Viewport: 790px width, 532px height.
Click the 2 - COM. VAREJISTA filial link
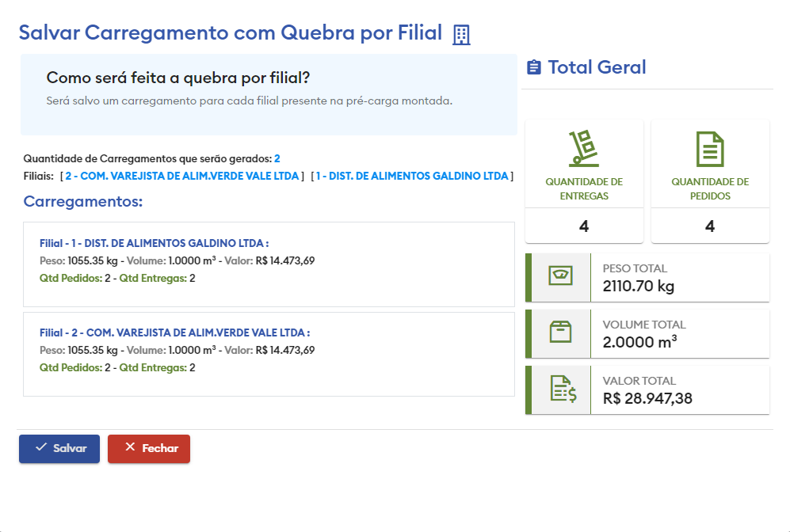click(x=182, y=176)
